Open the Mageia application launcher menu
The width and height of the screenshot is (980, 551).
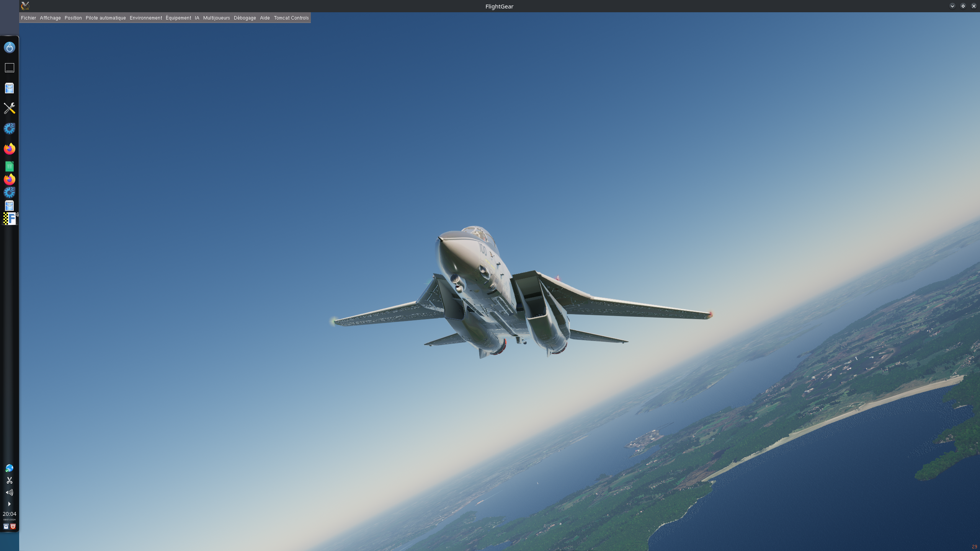point(9,47)
